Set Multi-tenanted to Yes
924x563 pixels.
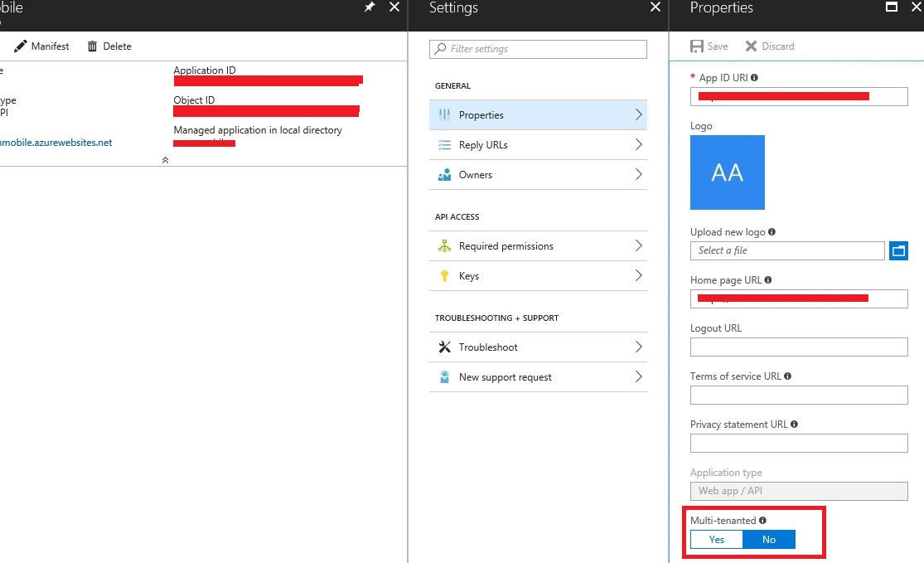(717, 540)
